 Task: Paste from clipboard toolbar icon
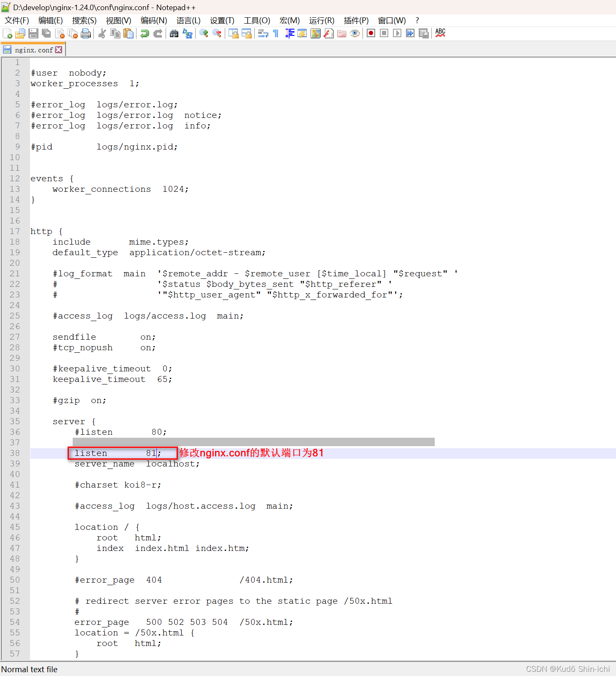tap(128, 33)
